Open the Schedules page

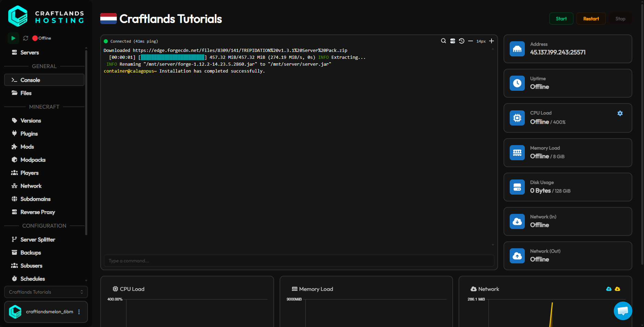pos(44,279)
